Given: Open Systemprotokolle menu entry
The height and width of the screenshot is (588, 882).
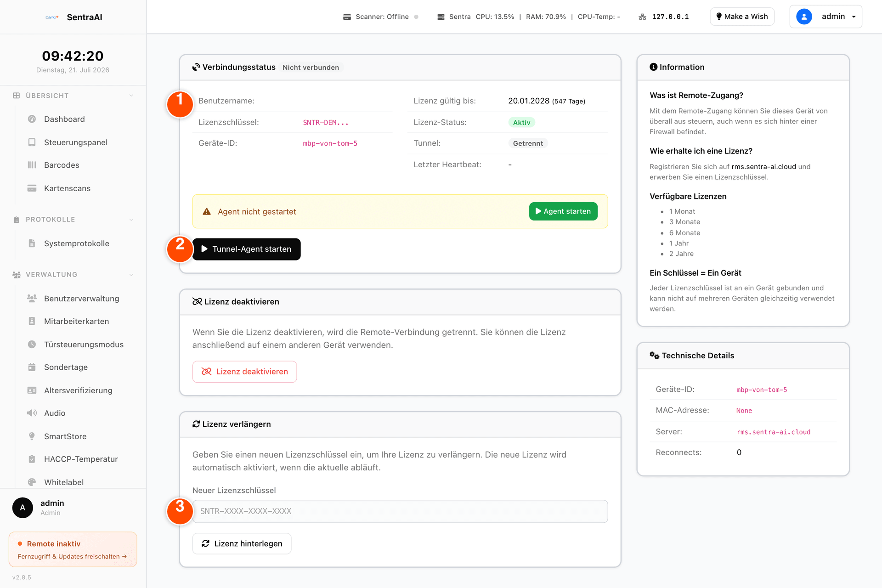Looking at the screenshot, I should [76, 243].
